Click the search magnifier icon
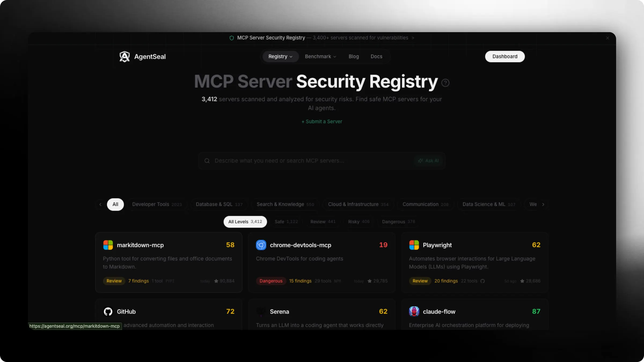The height and width of the screenshot is (362, 644). coord(207,161)
